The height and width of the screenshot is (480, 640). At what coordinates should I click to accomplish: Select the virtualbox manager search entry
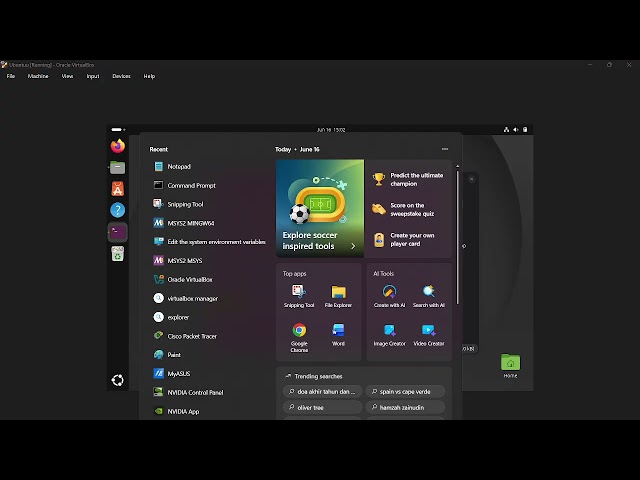209,298
